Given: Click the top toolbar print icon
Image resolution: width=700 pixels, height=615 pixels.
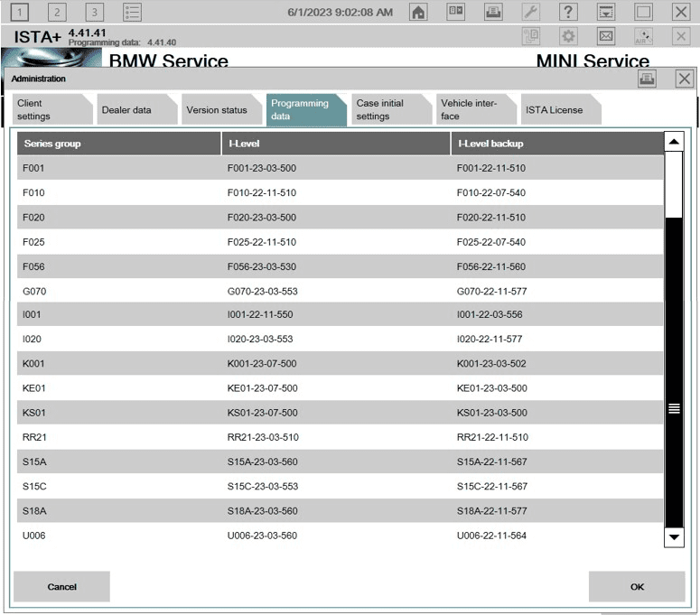Looking at the screenshot, I should point(493,12).
